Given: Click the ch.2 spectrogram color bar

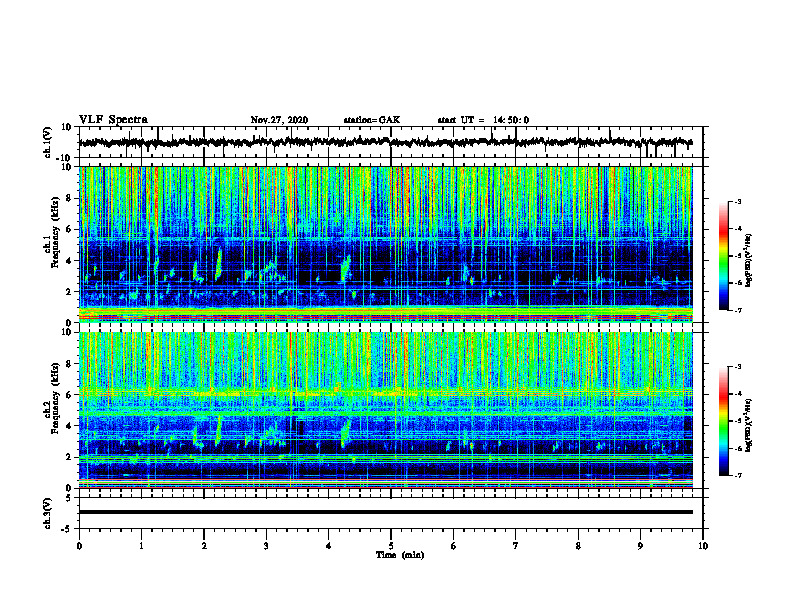Looking at the screenshot, I should pyautogui.click(x=723, y=421).
